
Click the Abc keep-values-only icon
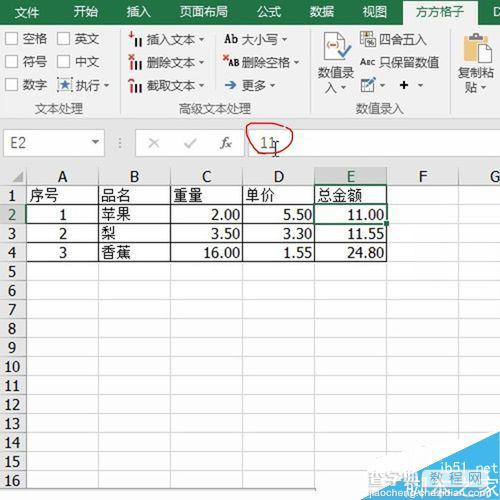[368, 62]
